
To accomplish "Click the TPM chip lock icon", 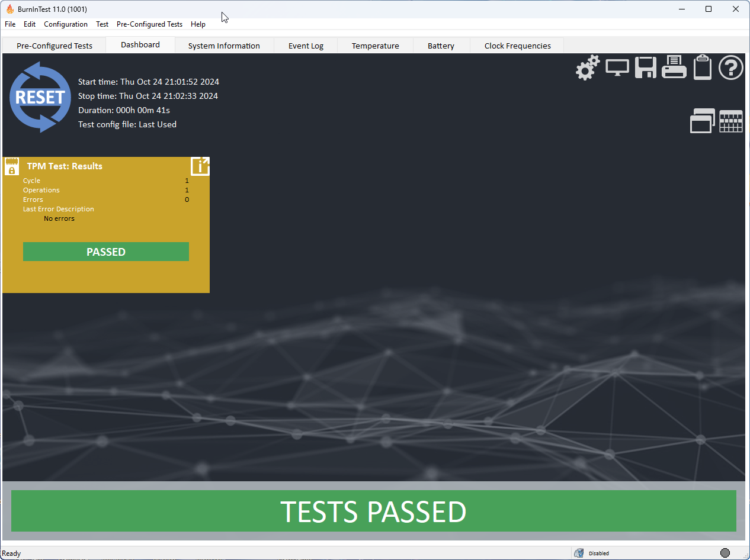I will [x=12, y=166].
